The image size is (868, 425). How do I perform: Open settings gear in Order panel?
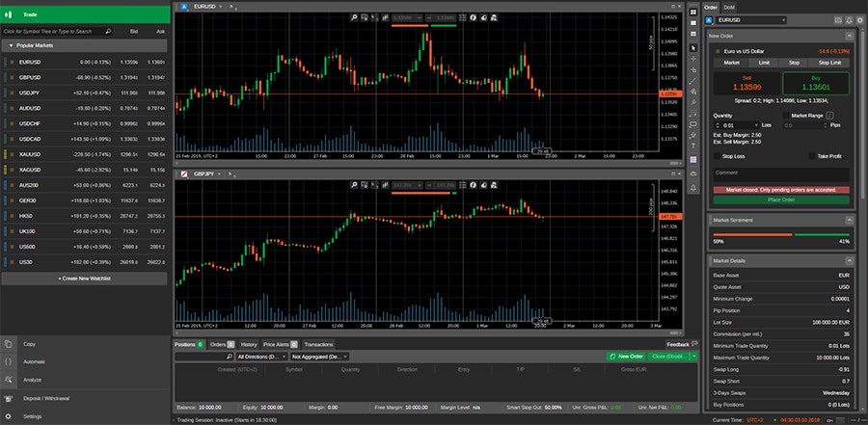[860, 20]
